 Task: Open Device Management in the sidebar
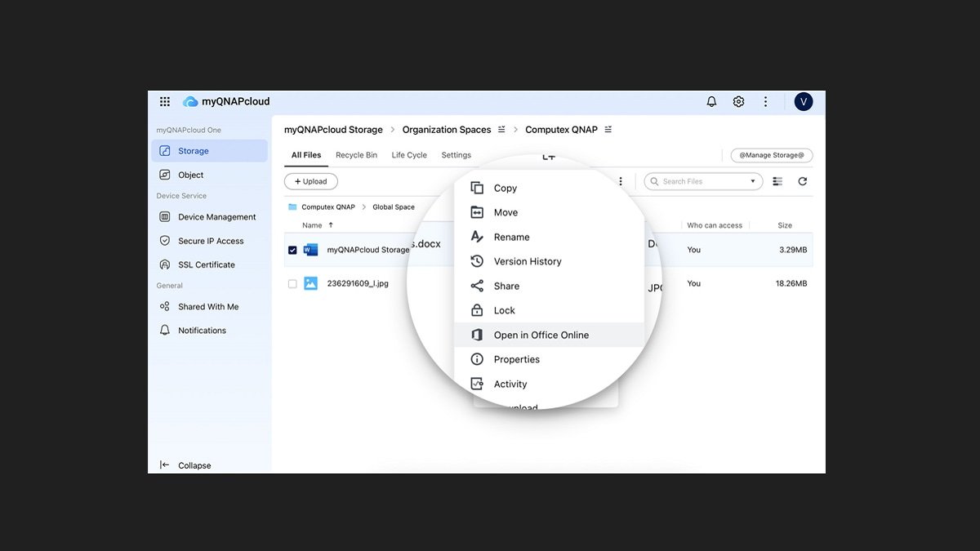click(209, 217)
